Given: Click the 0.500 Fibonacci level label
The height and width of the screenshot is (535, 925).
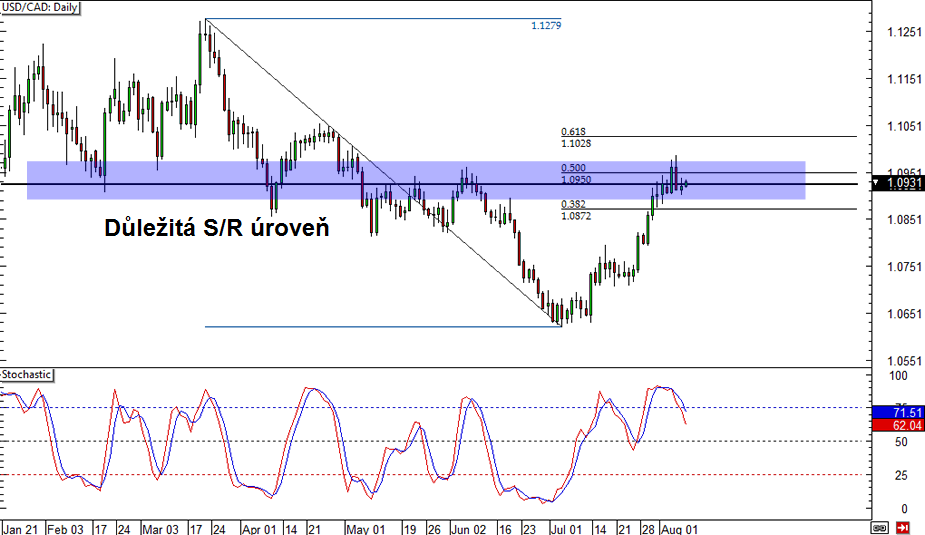Looking at the screenshot, I should tap(573, 168).
